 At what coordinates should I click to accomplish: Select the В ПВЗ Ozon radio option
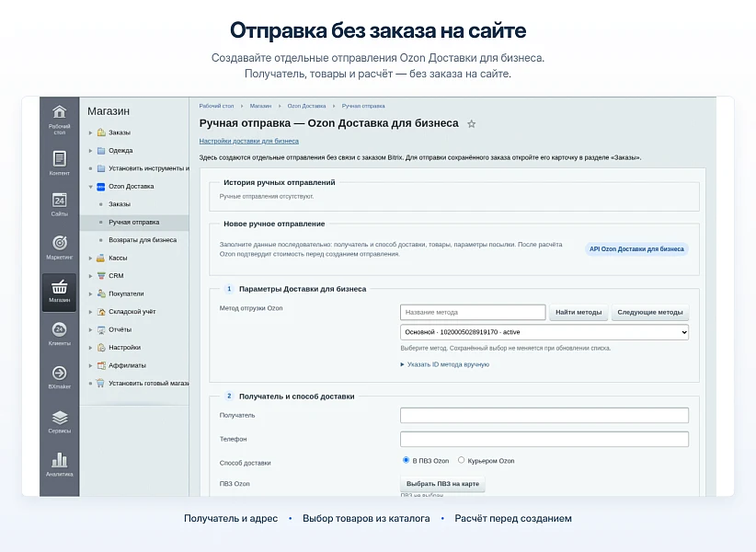(406, 460)
